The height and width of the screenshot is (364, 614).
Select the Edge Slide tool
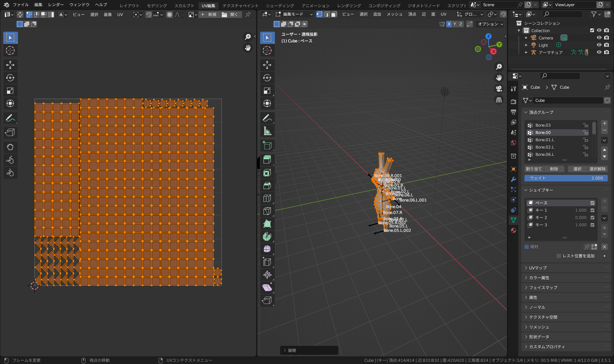coord(267,262)
